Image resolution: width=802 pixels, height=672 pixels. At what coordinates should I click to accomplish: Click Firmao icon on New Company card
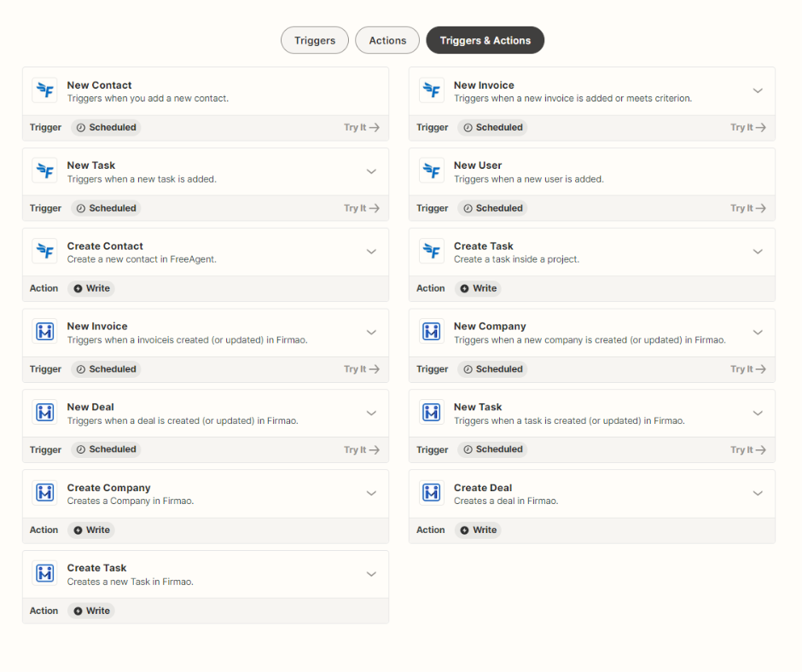pos(432,332)
